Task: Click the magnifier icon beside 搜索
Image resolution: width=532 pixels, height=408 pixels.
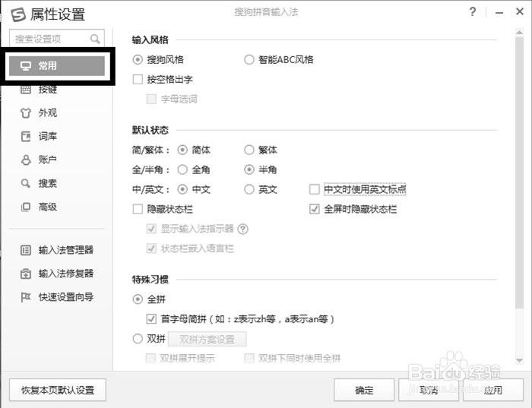Action: 26,183
